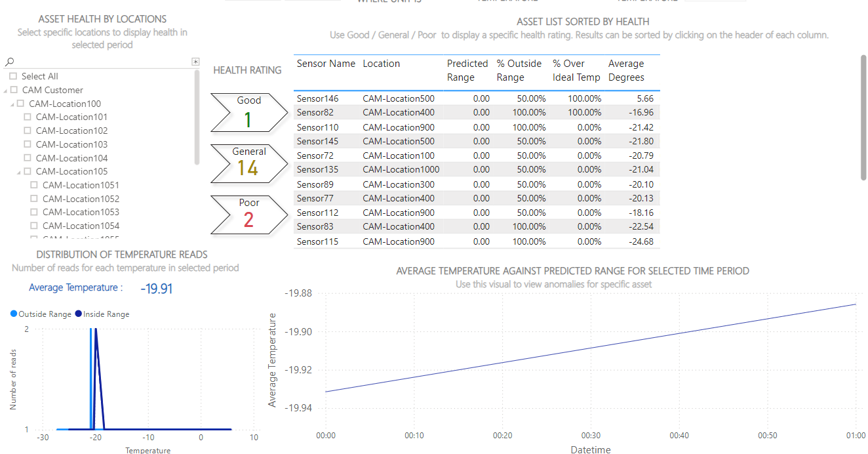Click the expand-all asterisk icon in the slicer header
The image size is (868, 454).
pos(195,62)
